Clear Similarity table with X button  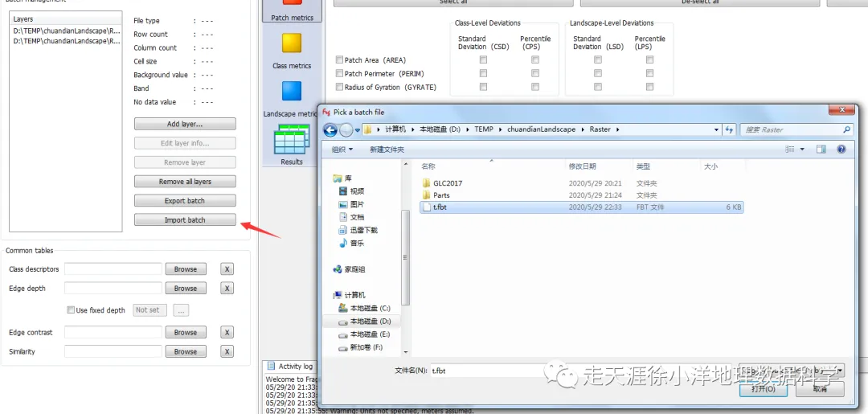coord(227,351)
